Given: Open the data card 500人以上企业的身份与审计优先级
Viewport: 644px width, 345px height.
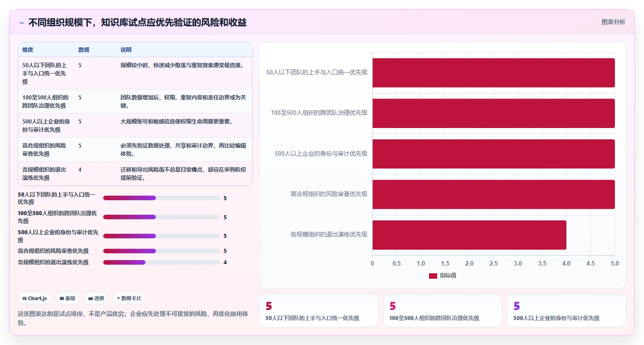Looking at the screenshot, I should pyautogui.click(x=566, y=310).
